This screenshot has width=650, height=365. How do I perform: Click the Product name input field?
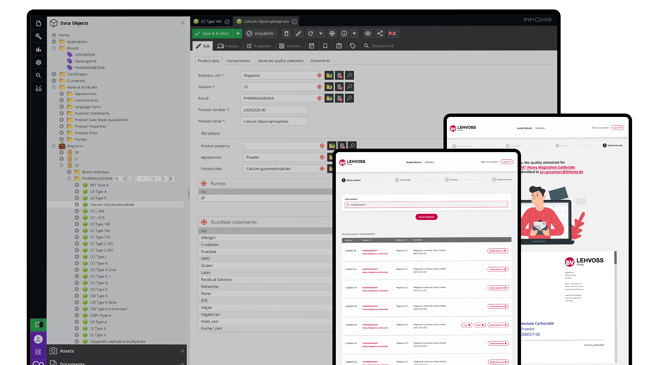274,122
